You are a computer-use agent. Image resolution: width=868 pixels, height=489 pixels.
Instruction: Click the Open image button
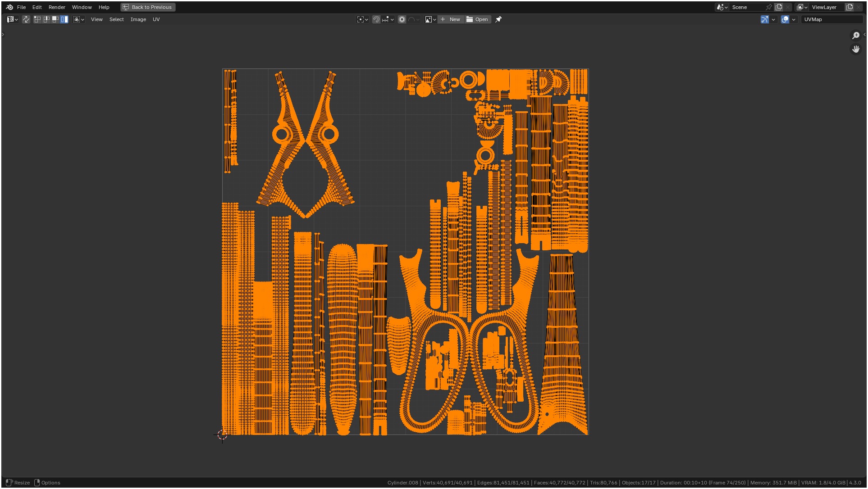477,19
